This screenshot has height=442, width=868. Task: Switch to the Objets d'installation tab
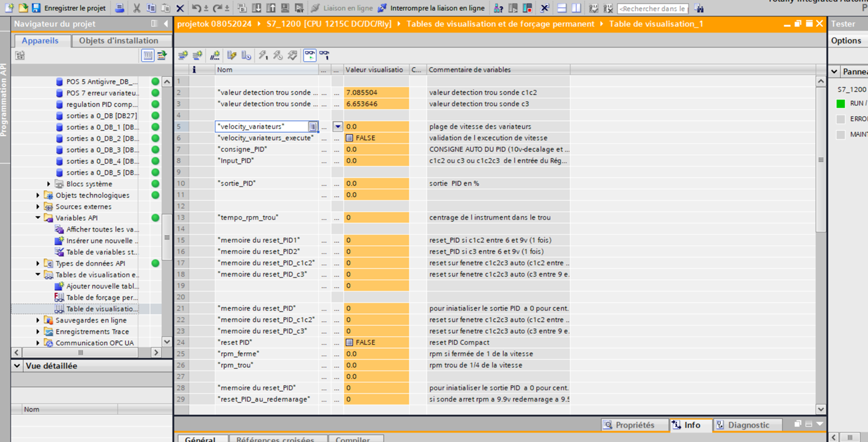coord(118,40)
